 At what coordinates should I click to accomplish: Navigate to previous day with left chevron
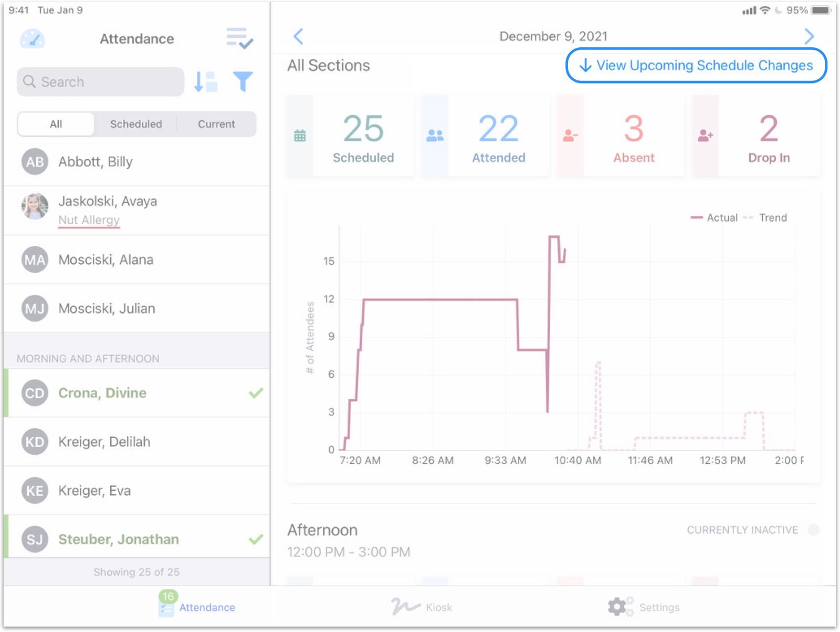click(298, 36)
